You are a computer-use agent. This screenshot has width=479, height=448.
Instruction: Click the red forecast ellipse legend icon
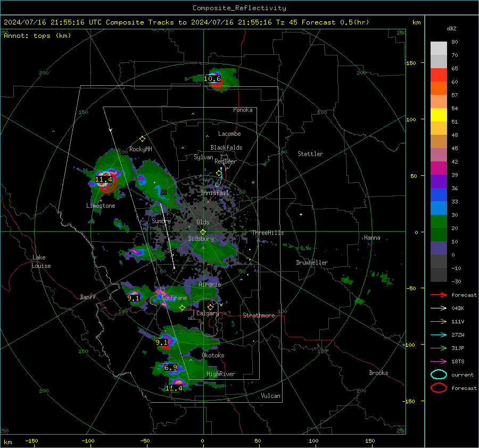click(x=439, y=388)
